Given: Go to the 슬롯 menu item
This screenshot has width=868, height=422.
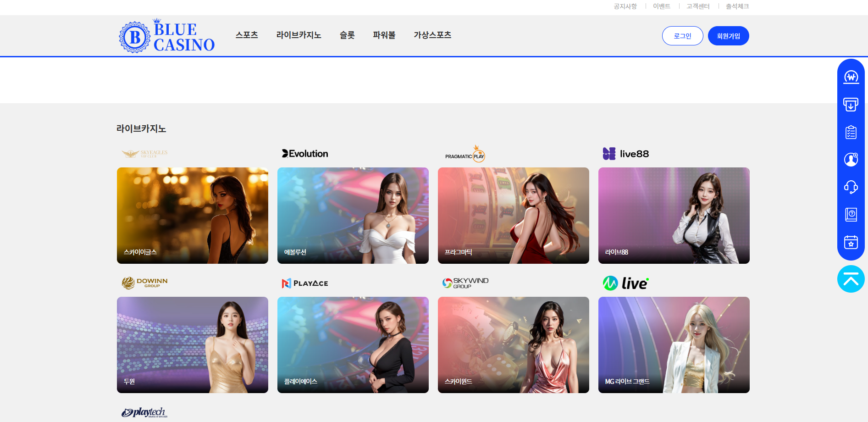Looking at the screenshot, I should click(x=347, y=35).
